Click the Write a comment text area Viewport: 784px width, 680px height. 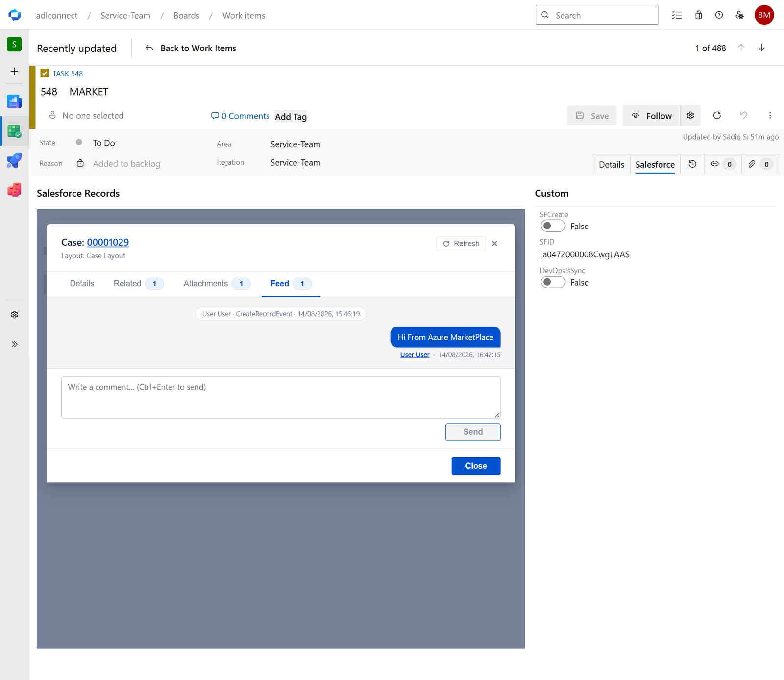[x=281, y=397]
